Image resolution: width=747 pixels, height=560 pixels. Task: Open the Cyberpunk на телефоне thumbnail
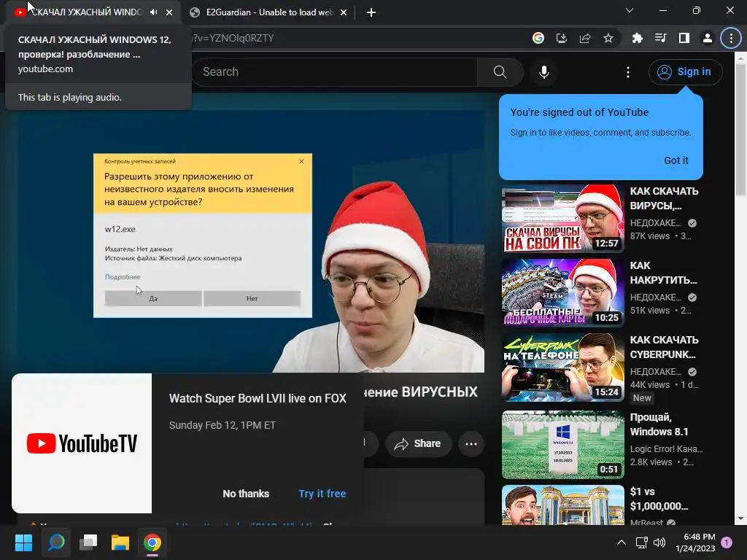562,367
